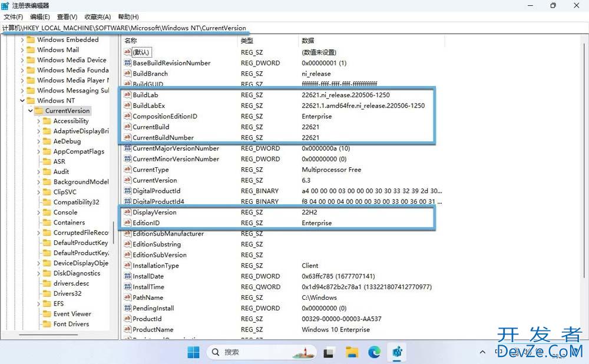Expand the Windows Embedded key
589x364 pixels.
click(x=22, y=40)
